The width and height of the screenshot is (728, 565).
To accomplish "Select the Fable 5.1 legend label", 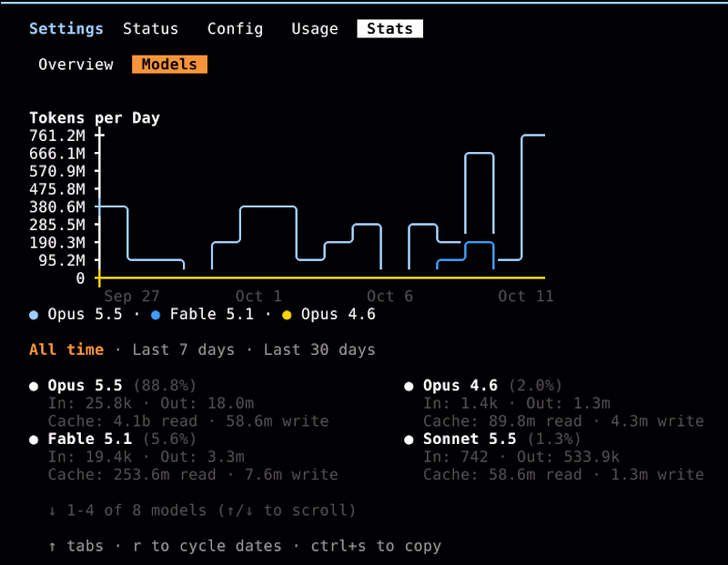I will (x=212, y=314).
